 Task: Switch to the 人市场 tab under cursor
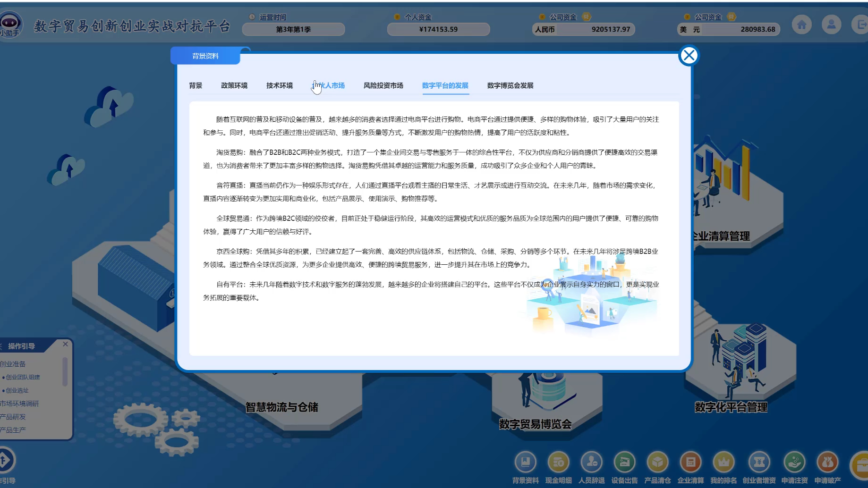click(x=328, y=85)
